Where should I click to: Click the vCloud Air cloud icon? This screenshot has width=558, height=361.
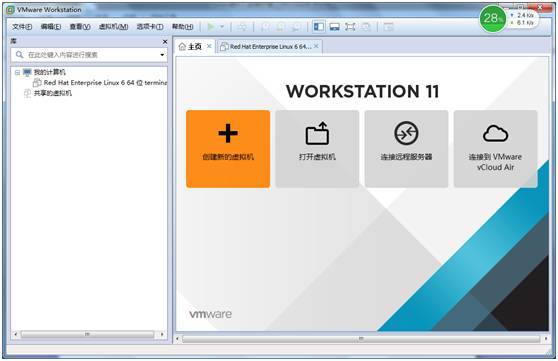pyautogui.click(x=495, y=133)
